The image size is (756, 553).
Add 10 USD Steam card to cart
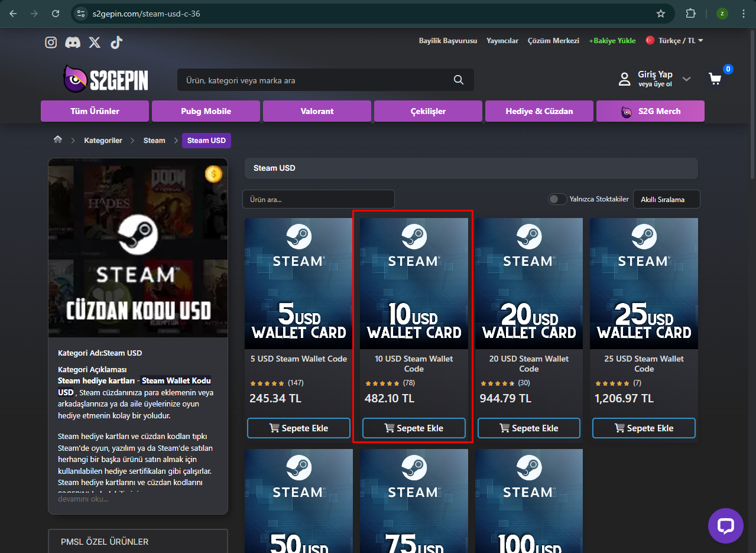coord(414,428)
